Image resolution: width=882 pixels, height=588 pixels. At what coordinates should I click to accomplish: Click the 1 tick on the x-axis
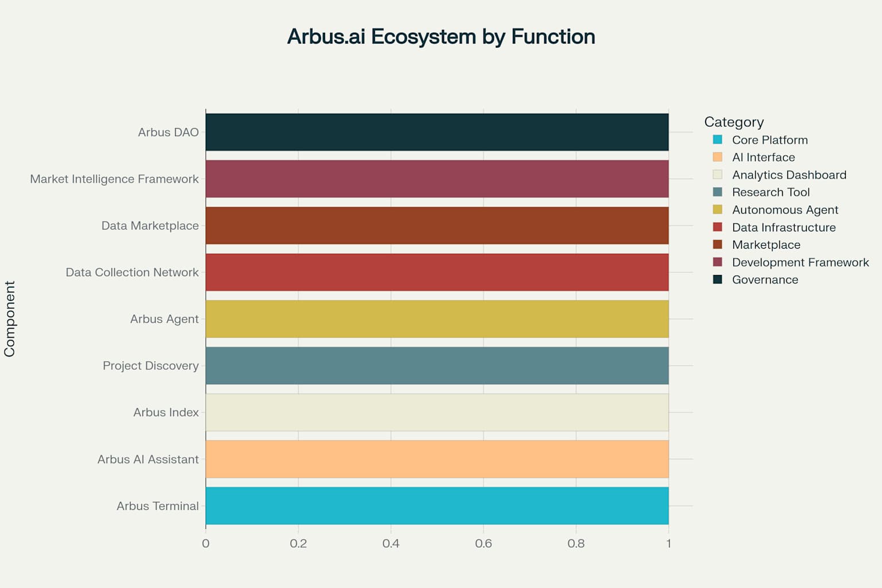[668, 543]
